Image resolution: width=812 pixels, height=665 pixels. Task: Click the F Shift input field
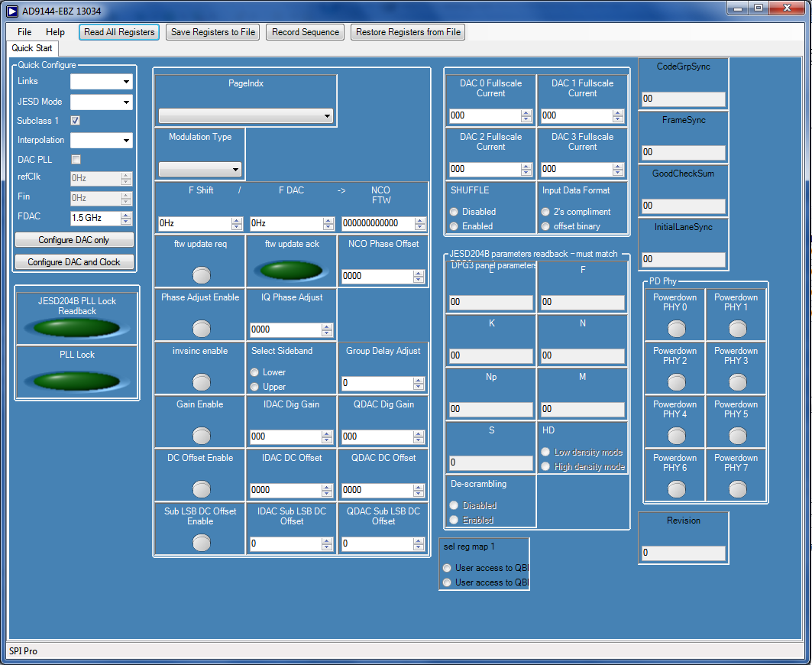pos(195,223)
